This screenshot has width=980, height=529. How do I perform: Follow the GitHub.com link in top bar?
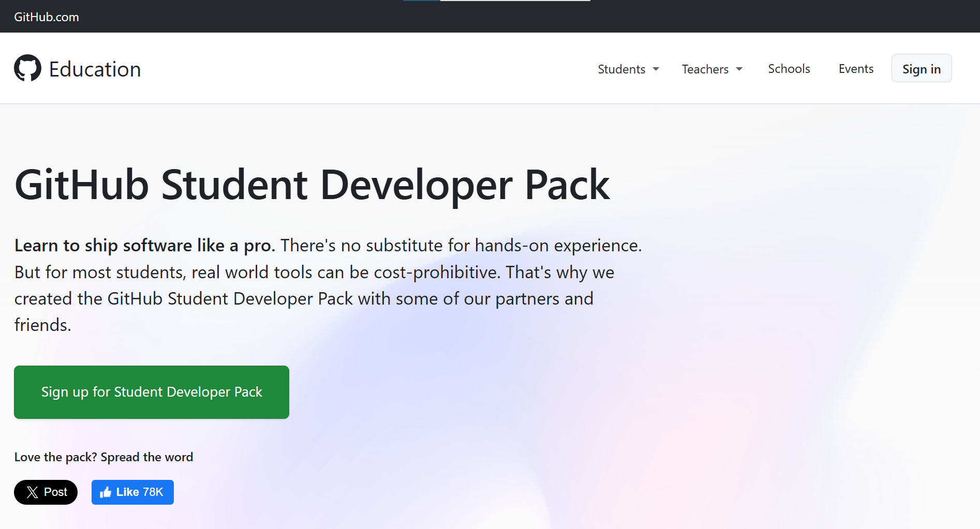click(47, 17)
